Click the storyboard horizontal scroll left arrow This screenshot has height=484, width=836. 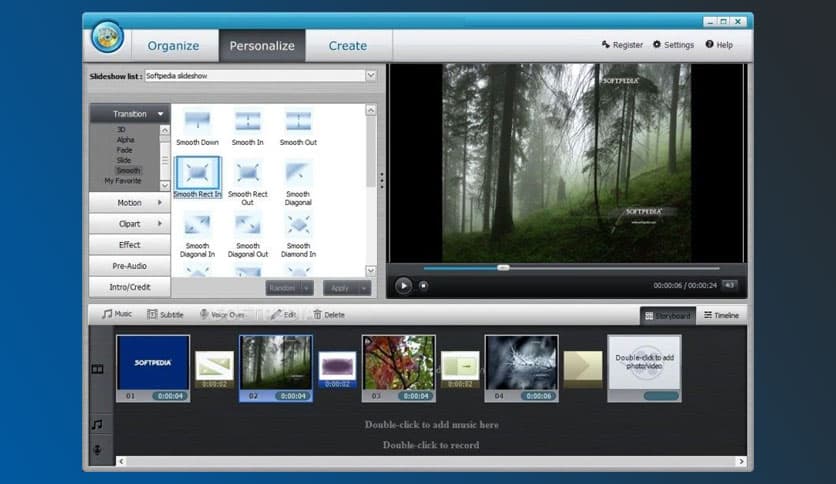point(122,461)
